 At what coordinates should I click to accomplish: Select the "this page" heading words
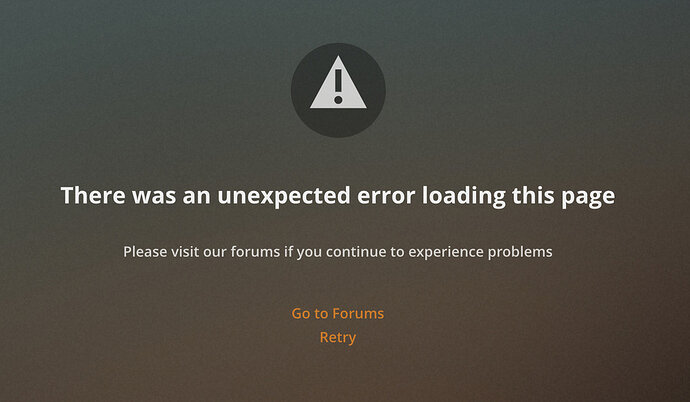pos(564,196)
